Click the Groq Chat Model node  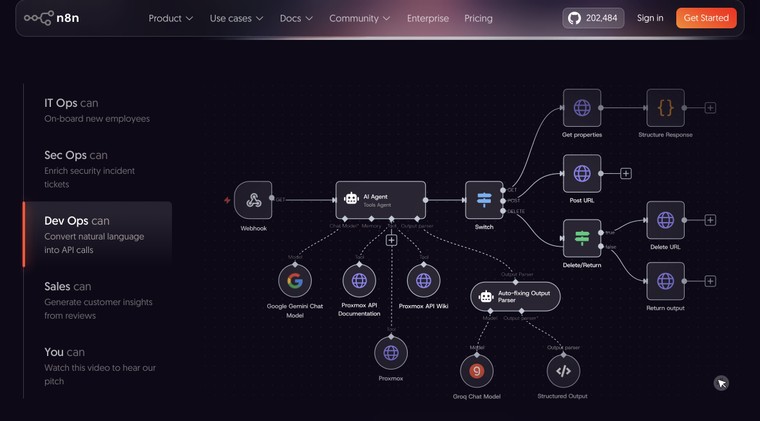pyautogui.click(x=476, y=371)
